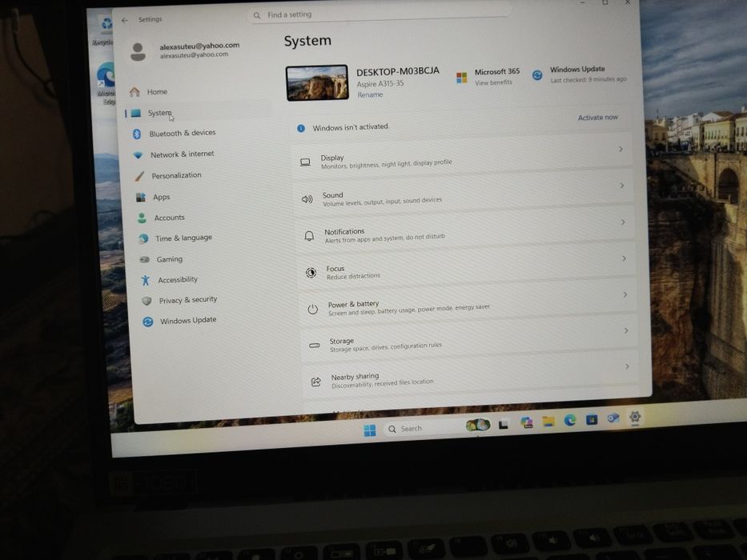This screenshot has height=560, width=747.
Task: Open the Windows Start menu button
Action: (370, 430)
